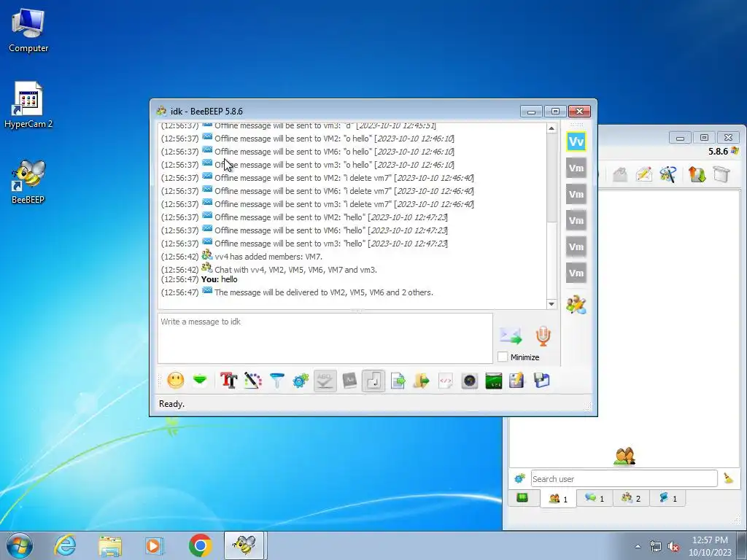
Task: Click the send message envelope button
Action: (511, 335)
